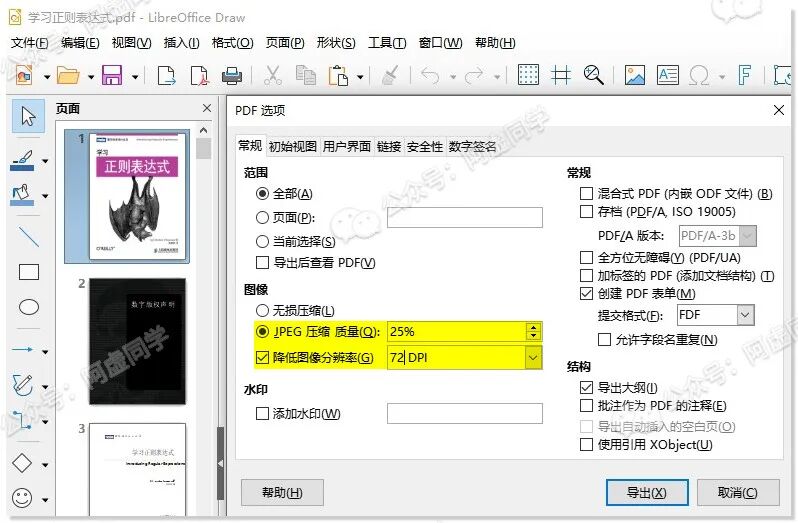Viewport: 798px width, 523px height.
Task: Select the Line color pencil tool
Action: tap(22, 160)
